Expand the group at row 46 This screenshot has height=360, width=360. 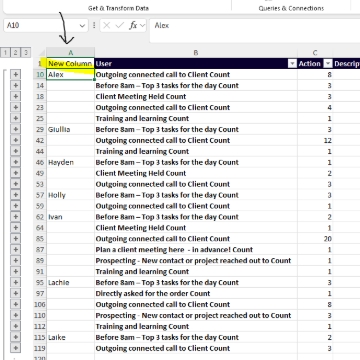(15, 162)
